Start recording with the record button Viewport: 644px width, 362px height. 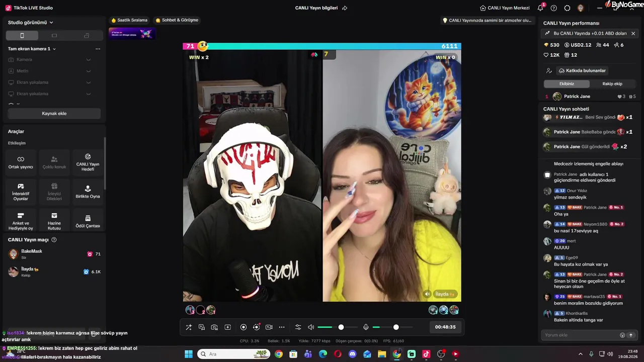coord(244,327)
